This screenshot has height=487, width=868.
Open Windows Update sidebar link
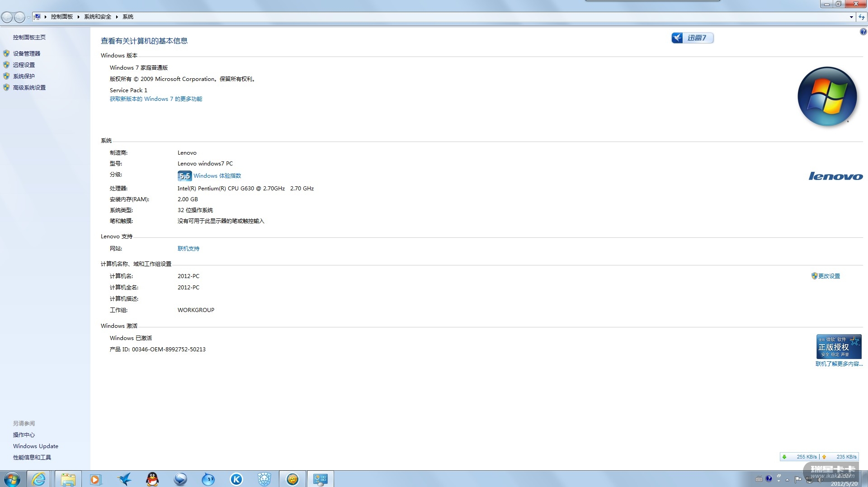[x=36, y=446]
